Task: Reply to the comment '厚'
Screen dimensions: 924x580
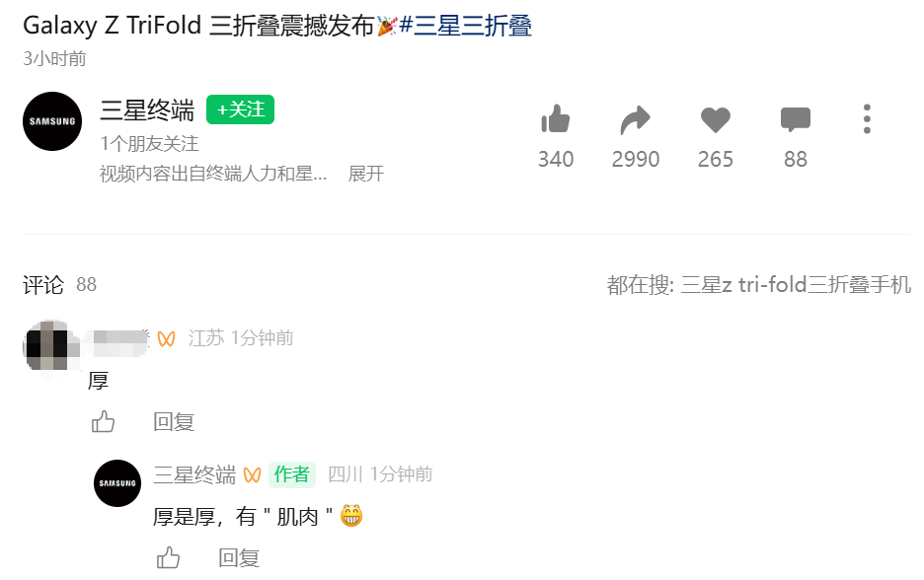Action: (x=174, y=422)
